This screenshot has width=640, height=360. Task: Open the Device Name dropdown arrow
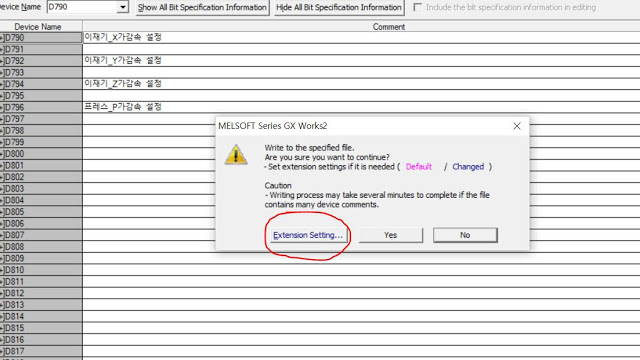click(x=122, y=7)
